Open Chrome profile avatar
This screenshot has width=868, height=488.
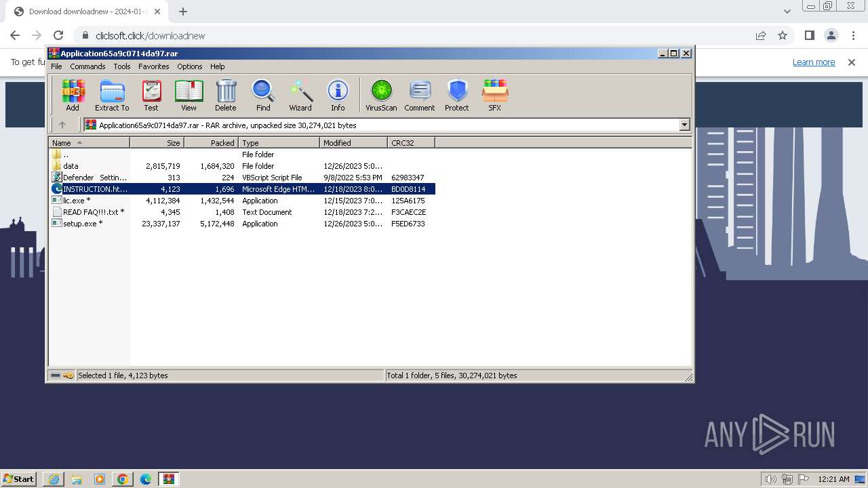point(831,35)
